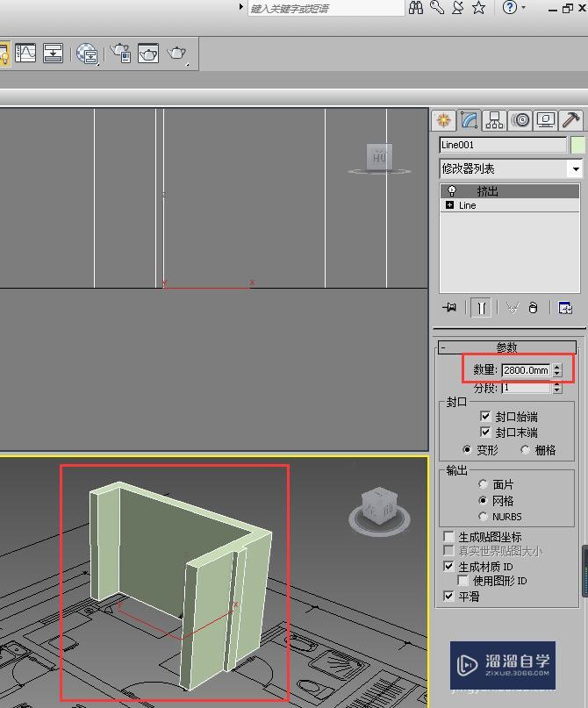The image size is (588, 708).
Task: Toggle 封口始端 checkbox
Action: [x=485, y=417]
